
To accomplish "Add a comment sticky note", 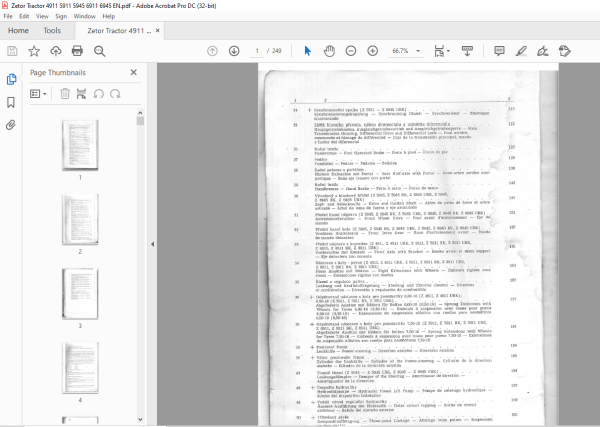I will point(499,51).
